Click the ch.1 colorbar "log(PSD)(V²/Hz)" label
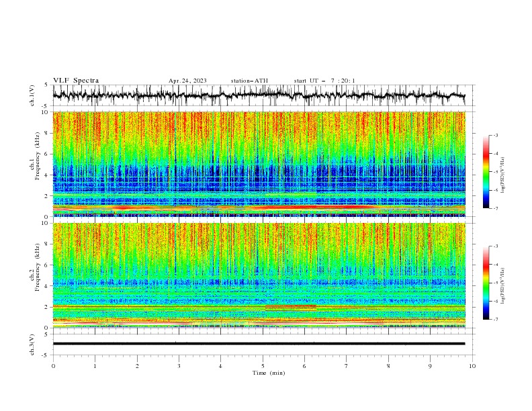 [502, 175]
